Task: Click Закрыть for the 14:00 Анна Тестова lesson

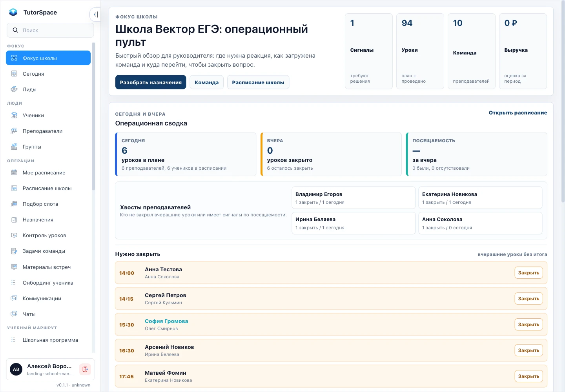Action: (x=529, y=273)
